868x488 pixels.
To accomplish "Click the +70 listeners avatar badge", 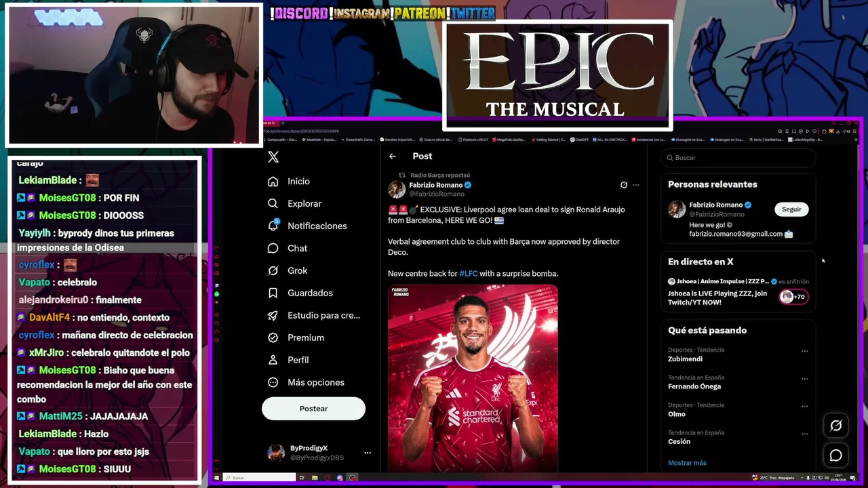I will click(793, 297).
